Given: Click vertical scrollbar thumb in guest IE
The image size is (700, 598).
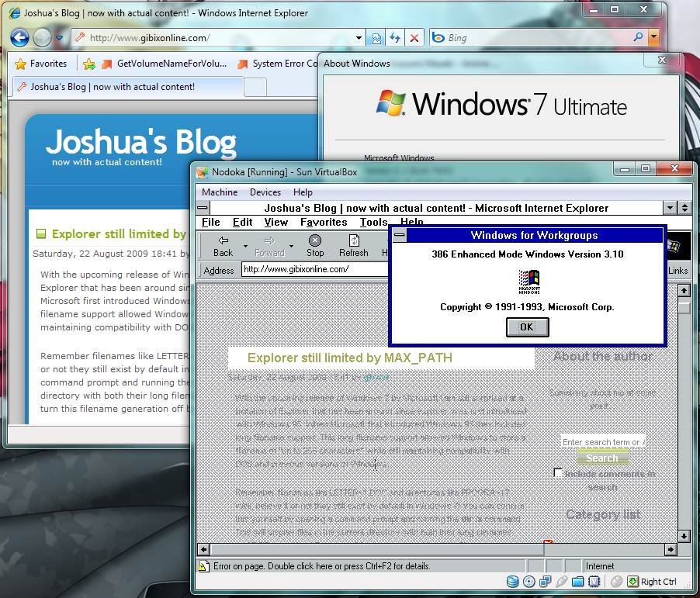Looking at the screenshot, I should 684,307.
